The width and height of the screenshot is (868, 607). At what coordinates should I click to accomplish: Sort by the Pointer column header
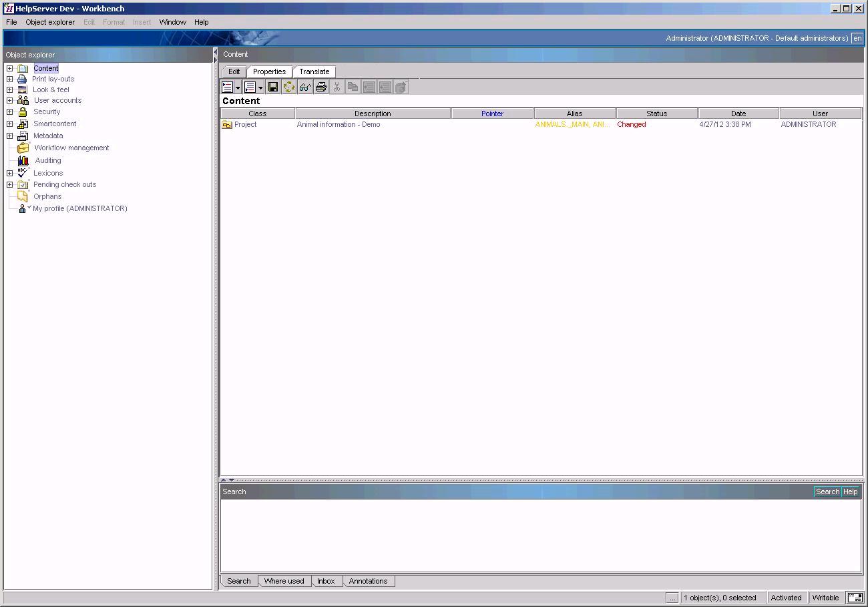coord(492,113)
